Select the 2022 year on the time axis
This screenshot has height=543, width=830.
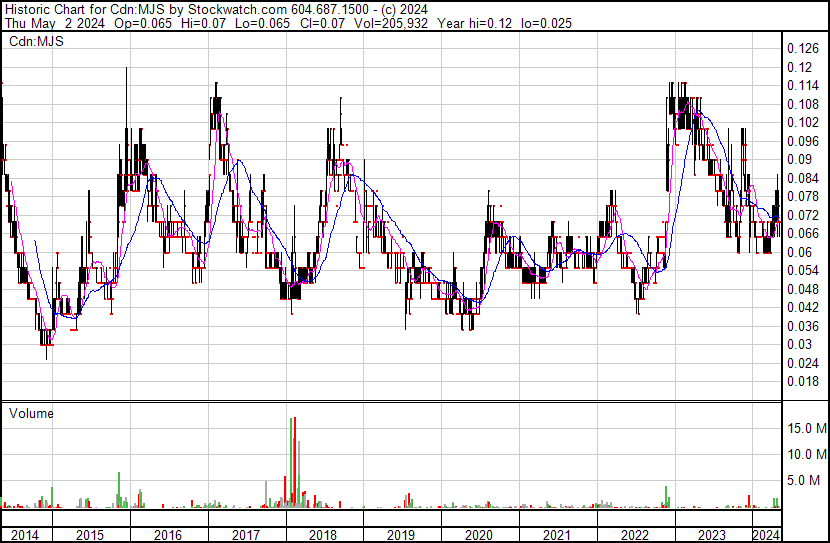click(x=634, y=535)
